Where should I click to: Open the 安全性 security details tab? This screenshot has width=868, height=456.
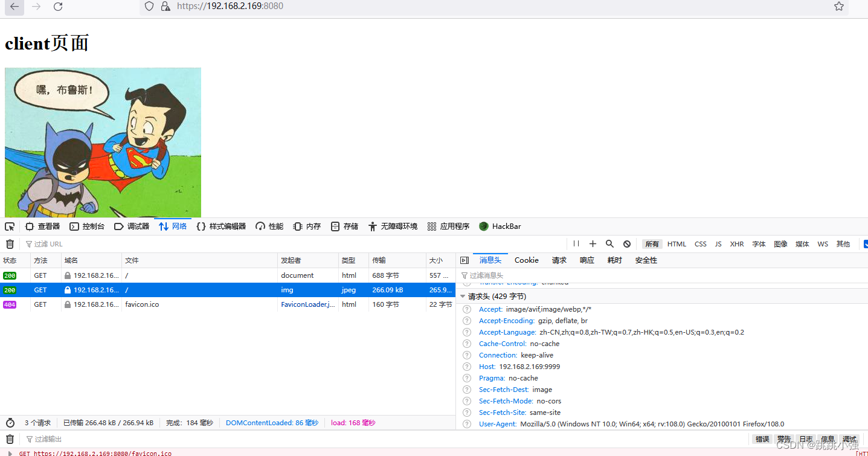[x=646, y=260]
